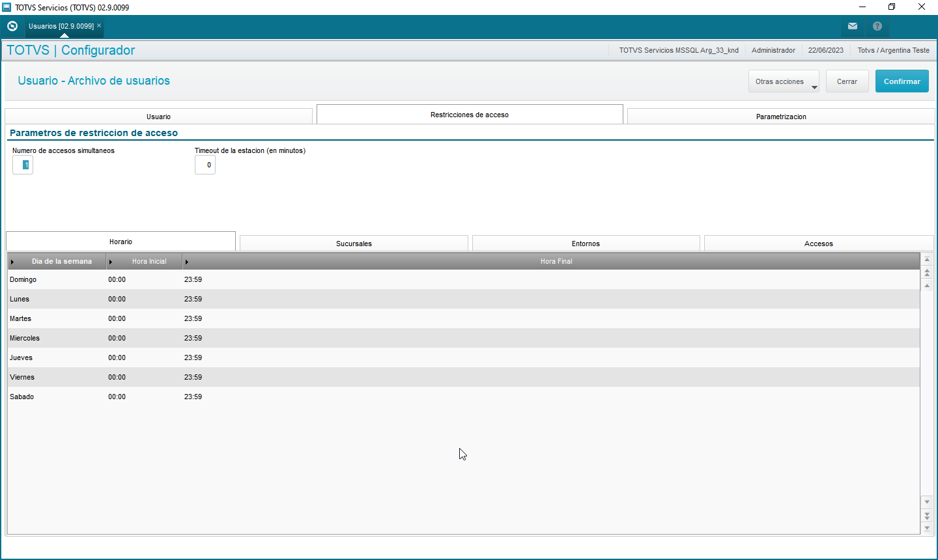Screen dimensions: 938x560
Task: Click Hora Inicial 00:00 for Jueves
Action: tap(117, 357)
